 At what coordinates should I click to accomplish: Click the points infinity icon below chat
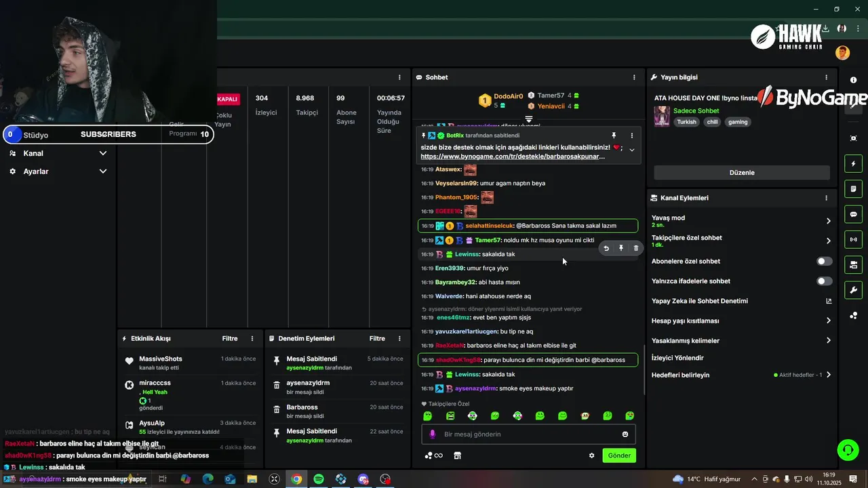point(433,455)
